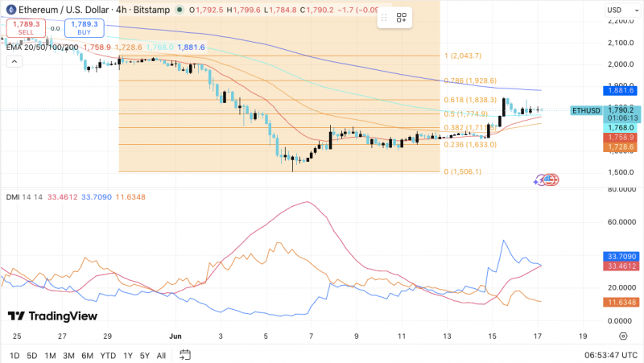Click the 1,728.6 EMA 50 price label
This screenshot has height=363, width=644.
(620, 147)
